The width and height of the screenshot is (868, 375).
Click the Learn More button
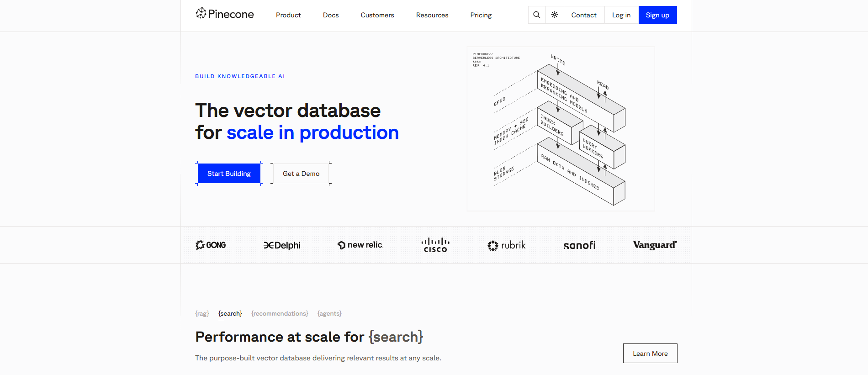[650, 354]
